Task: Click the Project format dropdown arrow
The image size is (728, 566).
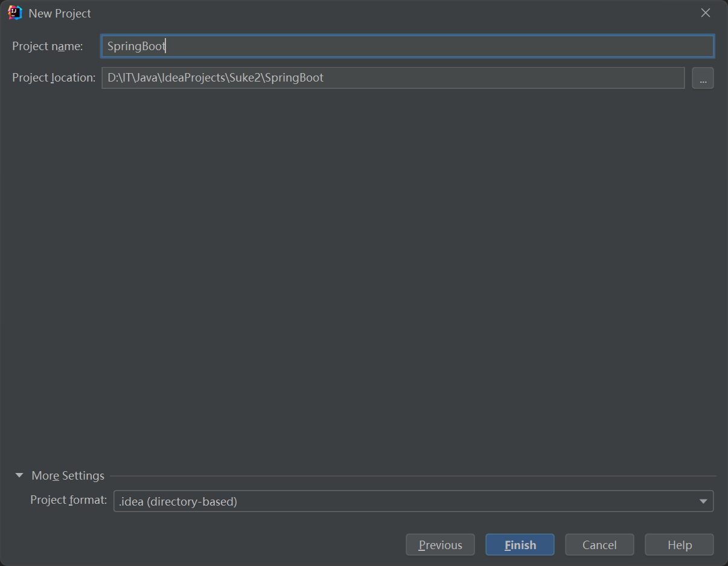Action: point(703,501)
